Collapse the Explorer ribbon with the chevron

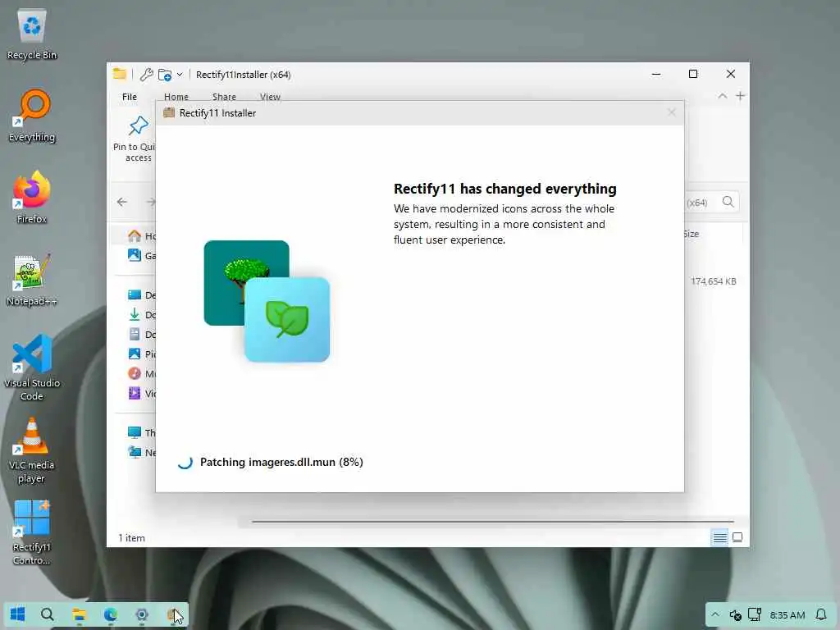[722, 96]
